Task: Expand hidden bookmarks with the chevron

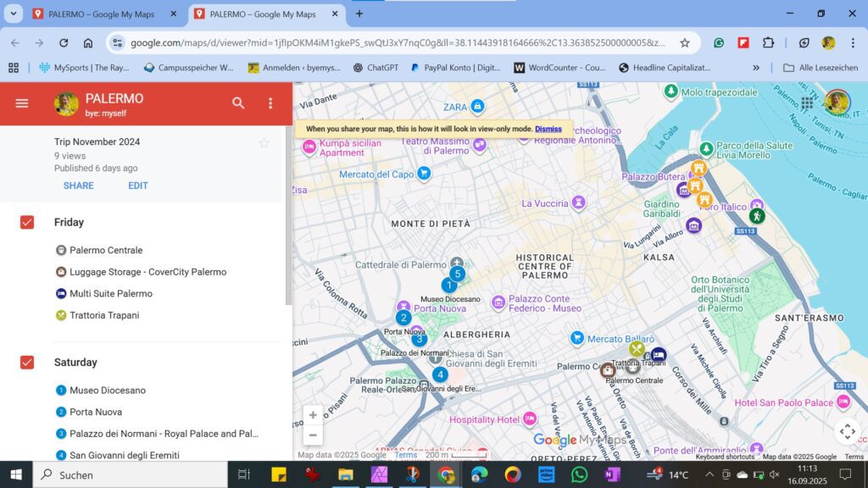Action: 757,68
